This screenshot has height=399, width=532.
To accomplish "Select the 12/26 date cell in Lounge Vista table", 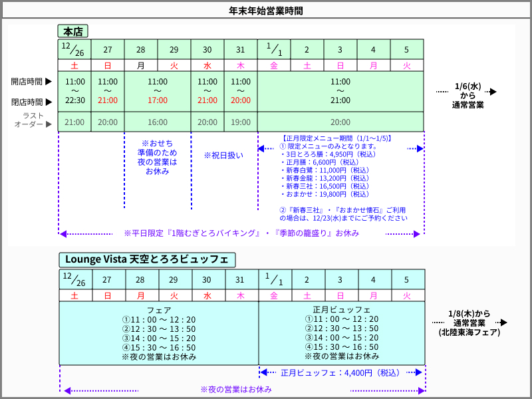I will pos(75,279).
